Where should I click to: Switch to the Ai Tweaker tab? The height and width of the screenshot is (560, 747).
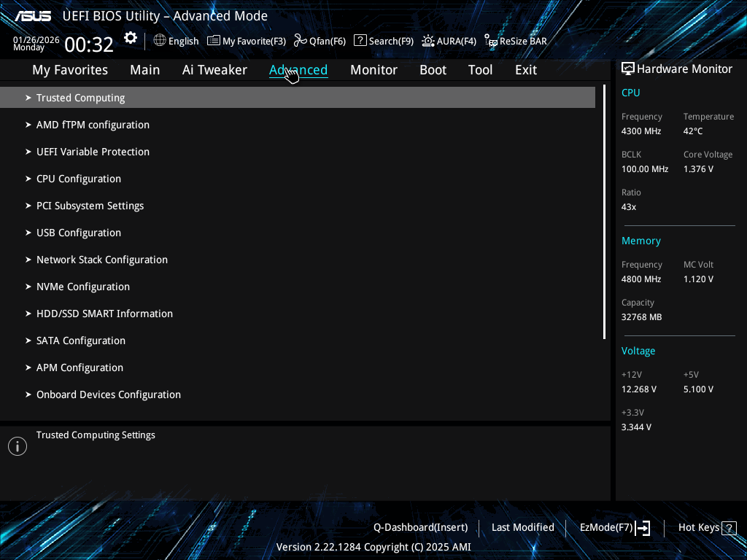(x=214, y=70)
